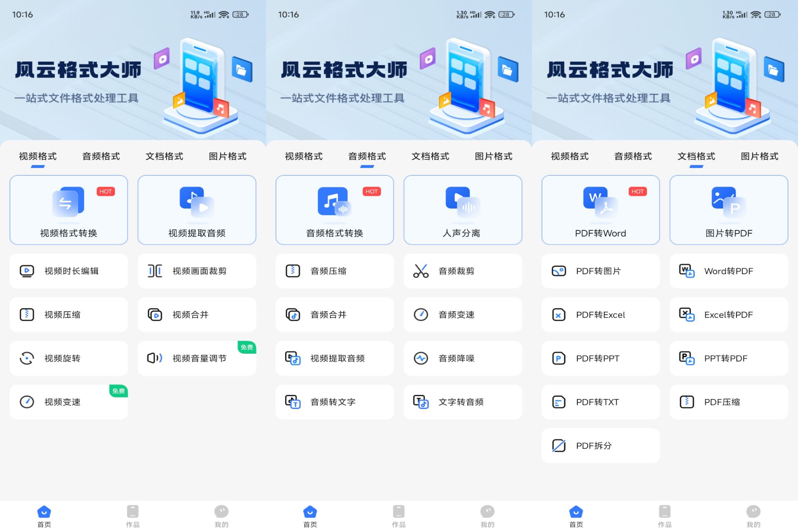
Task: Tap the Excel转PDF icon
Action: 687,315
